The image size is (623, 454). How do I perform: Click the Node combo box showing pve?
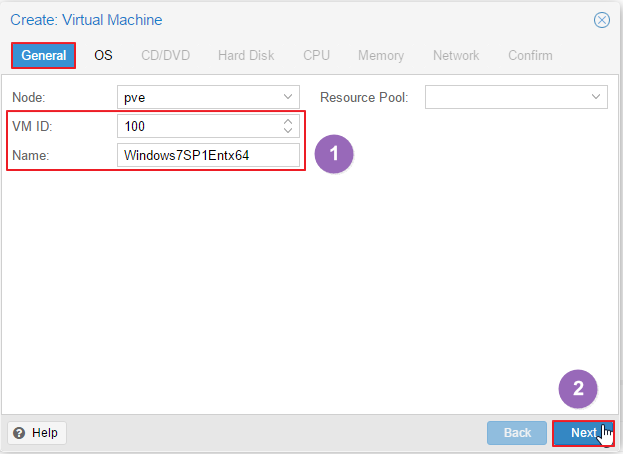208,97
